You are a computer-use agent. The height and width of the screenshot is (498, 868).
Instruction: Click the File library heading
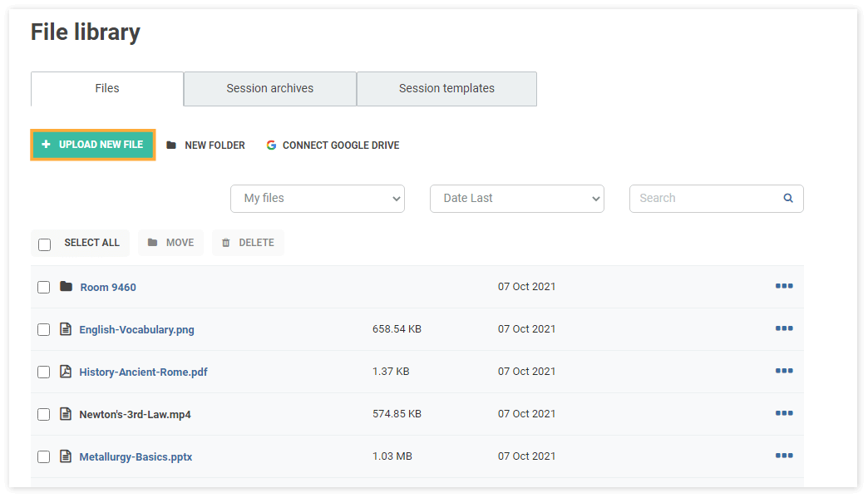click(x=86, y=32)
